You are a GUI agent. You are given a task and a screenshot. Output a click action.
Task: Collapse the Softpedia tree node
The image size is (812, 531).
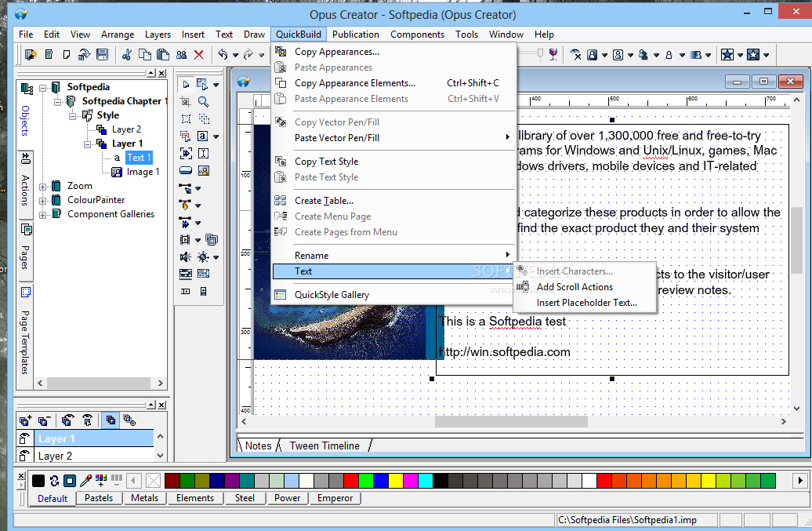pos(43,88)
